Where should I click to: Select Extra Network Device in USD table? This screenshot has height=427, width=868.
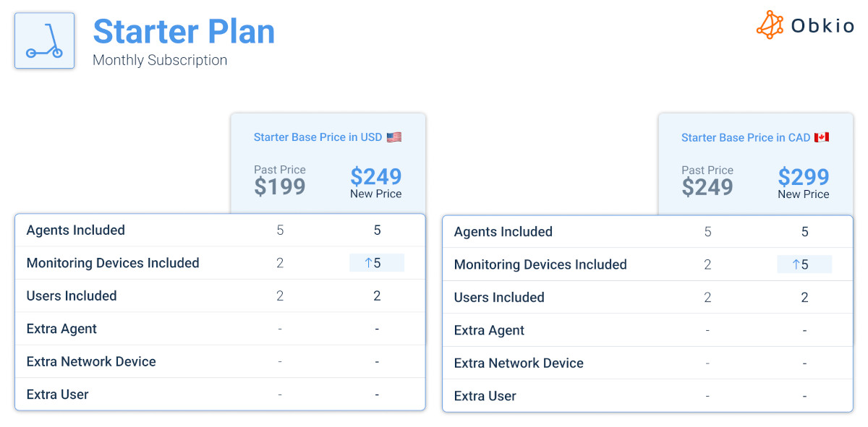[x=220, y=361]
